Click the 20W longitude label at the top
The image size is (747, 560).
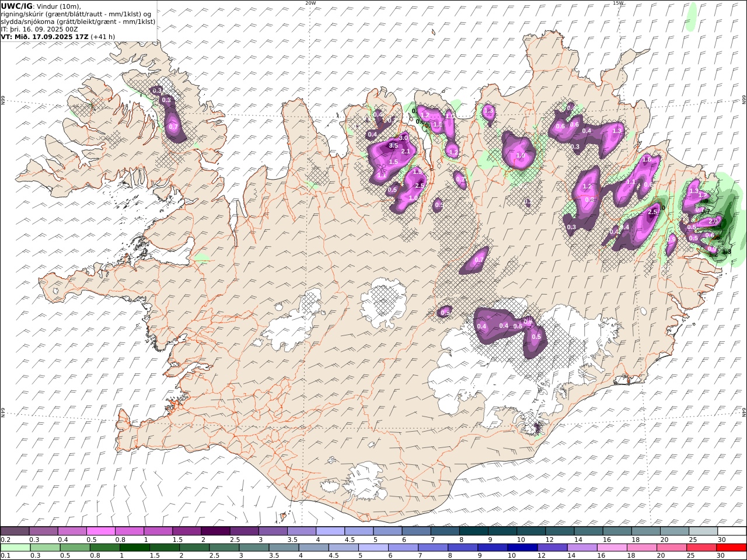tap(310, 3)
